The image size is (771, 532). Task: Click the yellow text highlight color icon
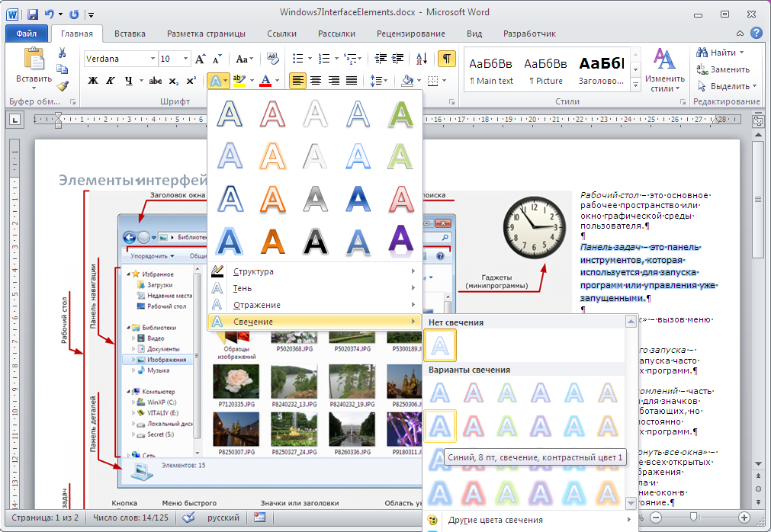(x=239, y=81)
